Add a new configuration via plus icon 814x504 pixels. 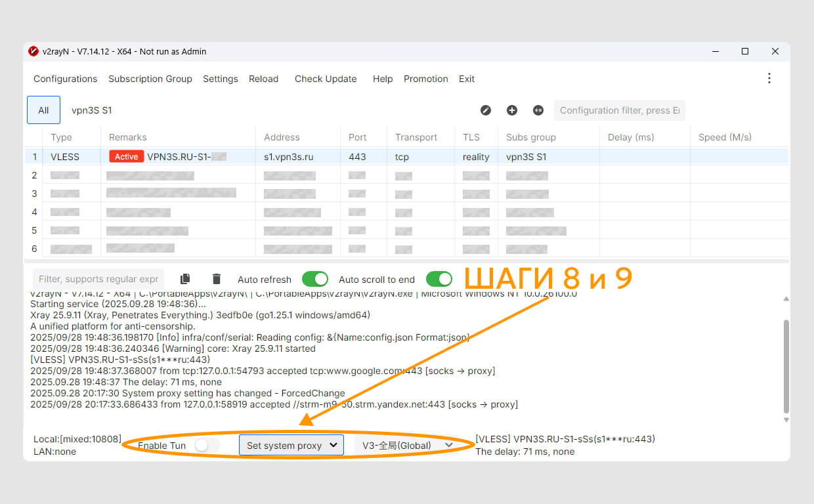click(512, 110)
